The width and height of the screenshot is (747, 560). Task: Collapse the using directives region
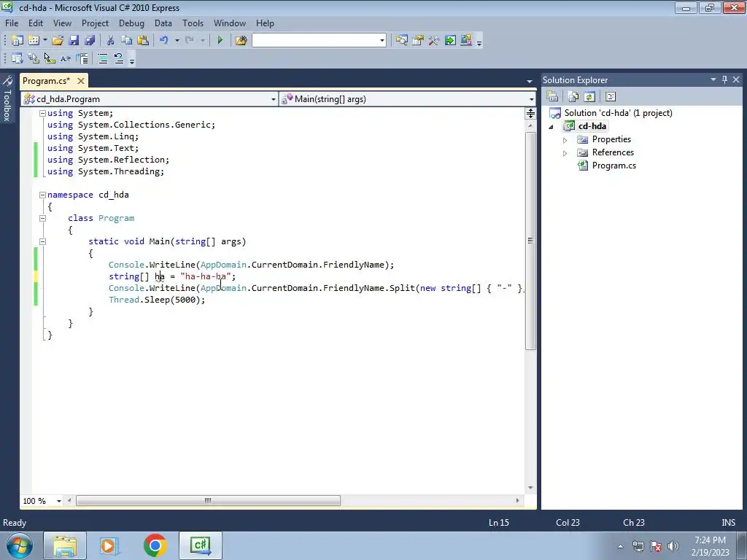click(x=42, y=113)
